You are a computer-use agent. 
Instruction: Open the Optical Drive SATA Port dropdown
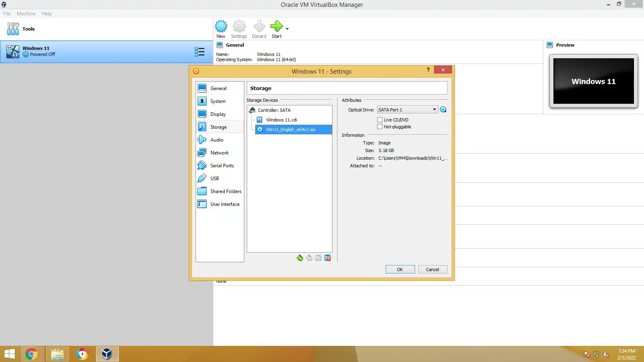(x=407, y=110)
